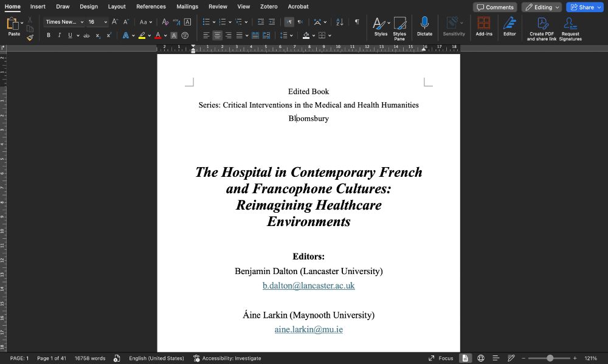This screenshot has height=364, width=608.
Task: Toggle bold formatting
Action: click(49, 36)
